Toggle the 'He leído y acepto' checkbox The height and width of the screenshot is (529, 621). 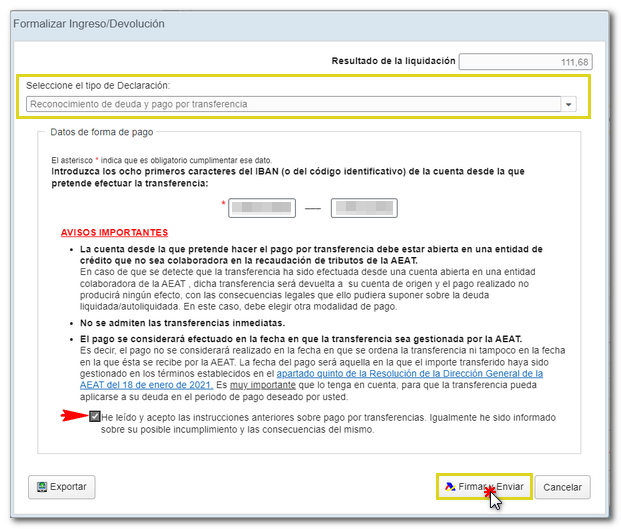coord(95,417)
